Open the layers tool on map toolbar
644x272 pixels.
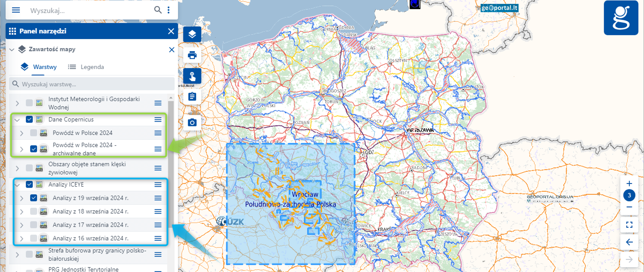coord(192,34)
